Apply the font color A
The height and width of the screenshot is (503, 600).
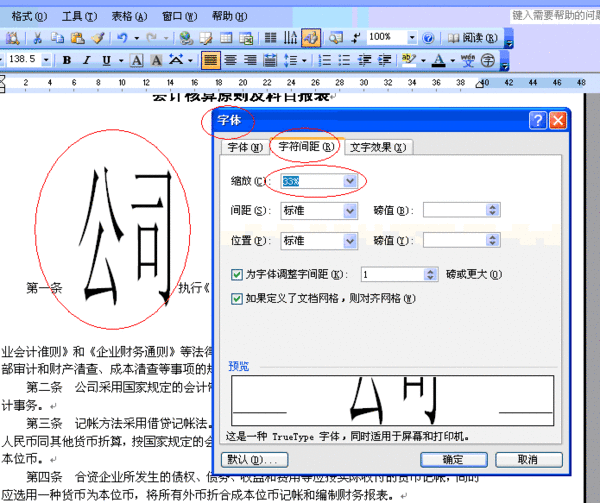(x=439, y=60)
